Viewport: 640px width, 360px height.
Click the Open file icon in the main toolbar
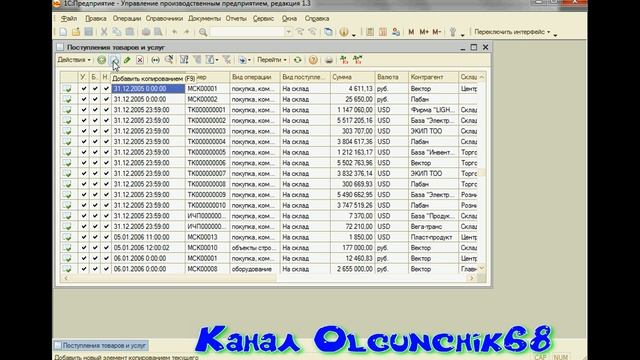[76, 32]
